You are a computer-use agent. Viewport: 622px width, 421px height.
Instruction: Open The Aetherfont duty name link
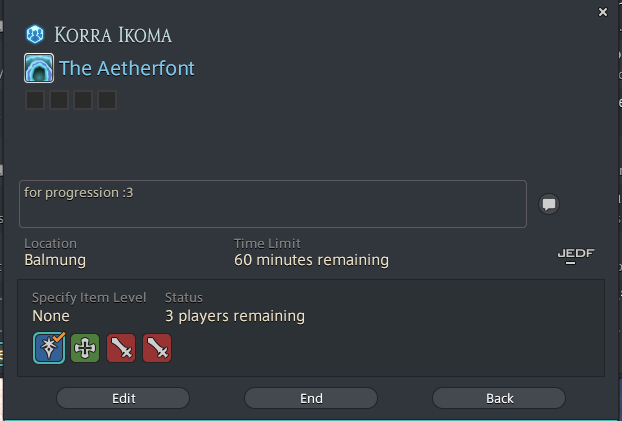[x=127, y=69]
